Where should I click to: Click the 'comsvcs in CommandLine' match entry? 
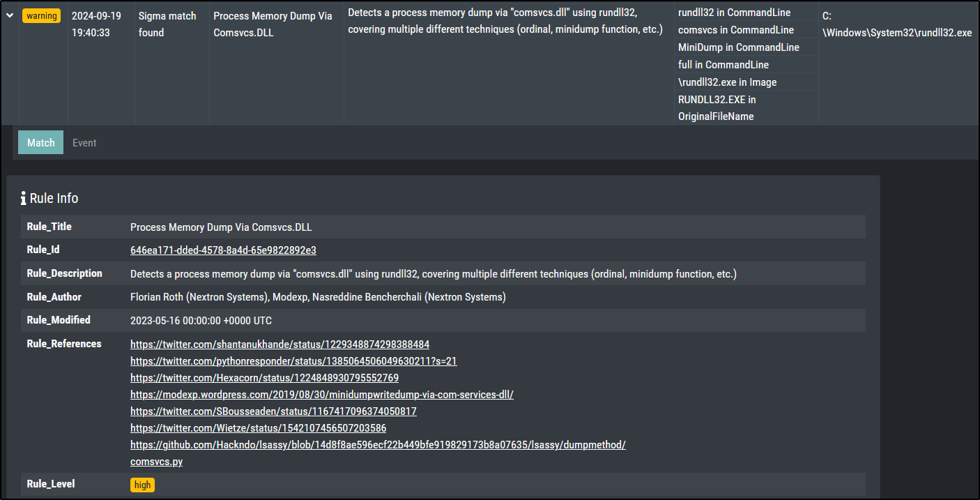click(x=735, y=30)
